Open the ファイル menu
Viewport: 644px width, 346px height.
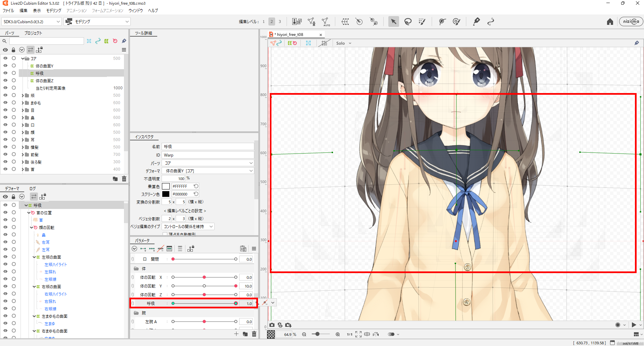coord(8,11)
